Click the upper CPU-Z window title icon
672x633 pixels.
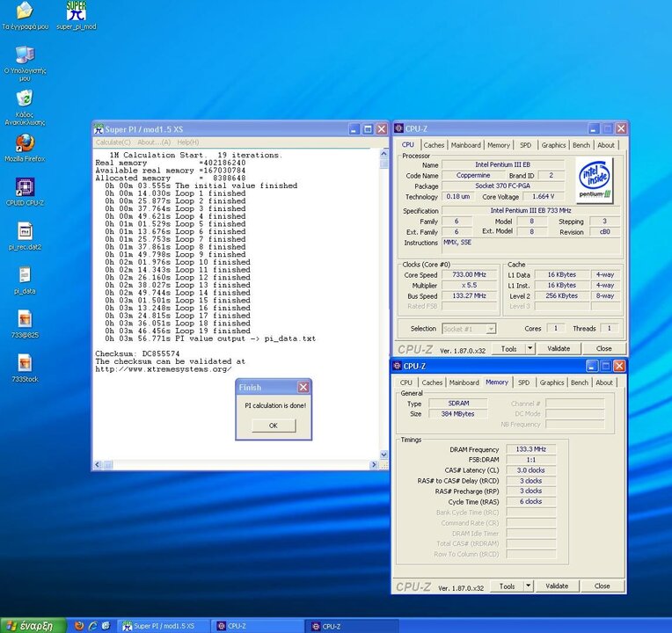point(399,128)
